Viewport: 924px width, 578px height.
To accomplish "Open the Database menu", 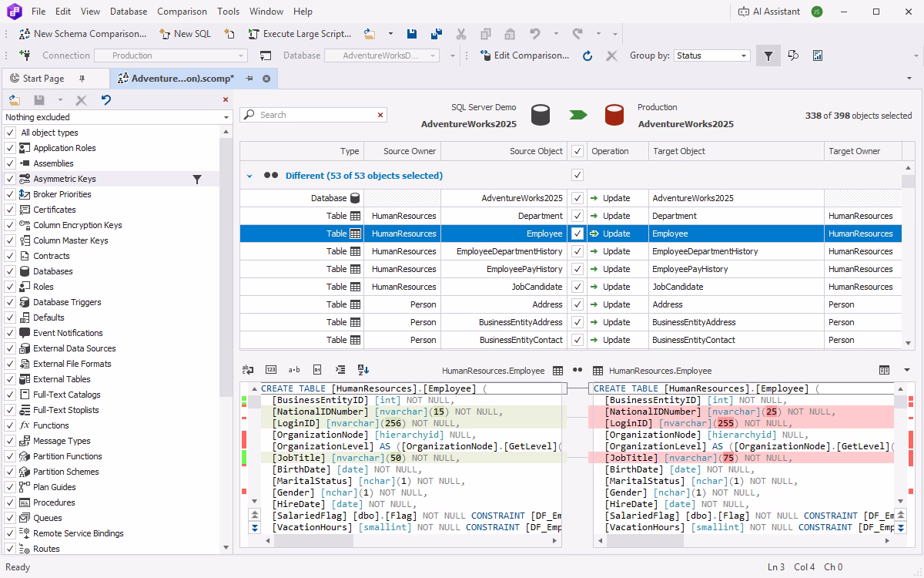I will tap(129, 12).
